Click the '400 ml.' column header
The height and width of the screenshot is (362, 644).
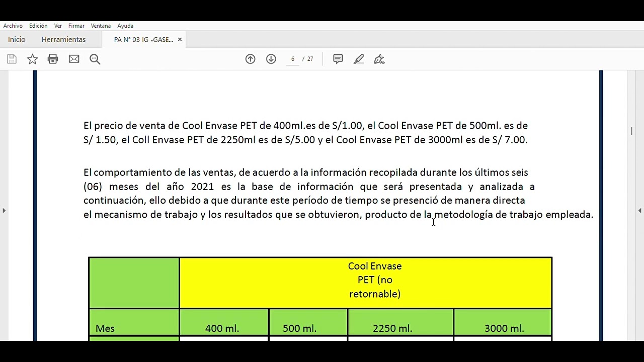pos(224,322)
